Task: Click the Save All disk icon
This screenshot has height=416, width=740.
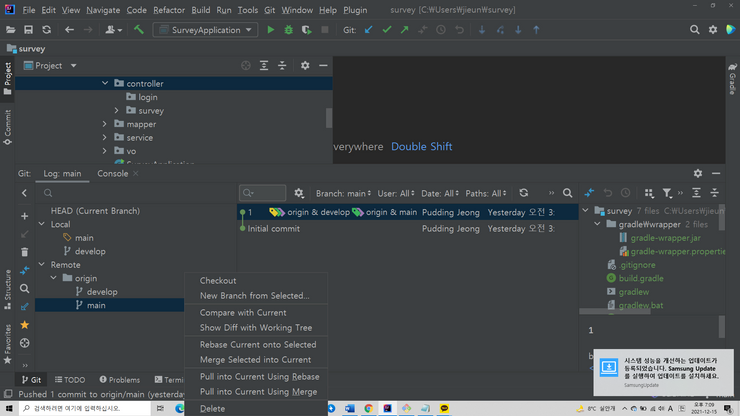Action: pyautogui.click(x=28, y=30)
